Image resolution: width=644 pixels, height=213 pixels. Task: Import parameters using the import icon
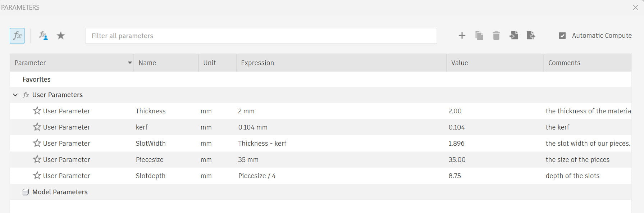tap(513, 36)
